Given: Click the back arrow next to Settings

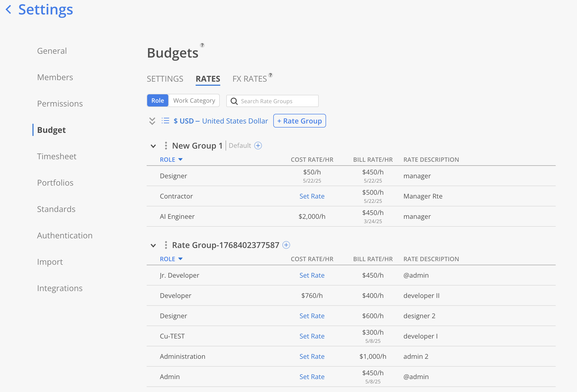Looking at the screenshot, I should point(9,10).
